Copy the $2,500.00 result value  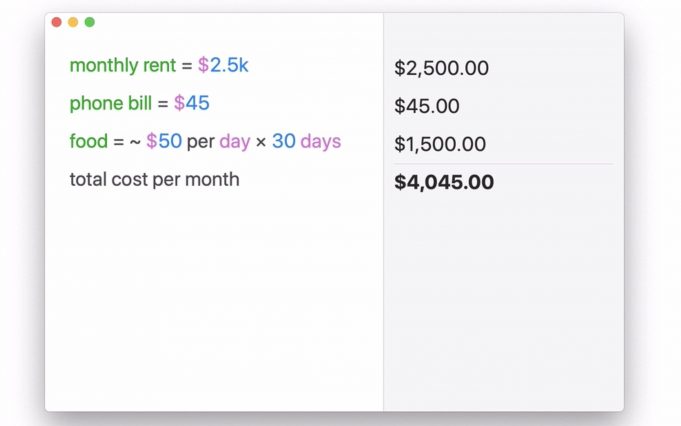point(441,69)
